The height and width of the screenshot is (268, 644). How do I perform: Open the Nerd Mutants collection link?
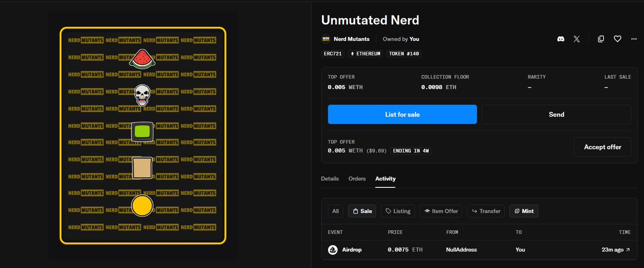(x=351, y=39)
